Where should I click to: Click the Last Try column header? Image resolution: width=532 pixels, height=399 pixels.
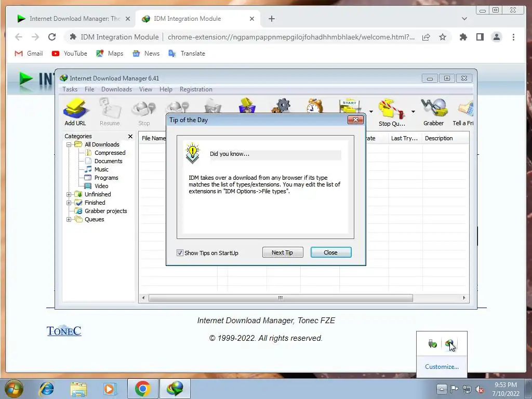(404, 138)
